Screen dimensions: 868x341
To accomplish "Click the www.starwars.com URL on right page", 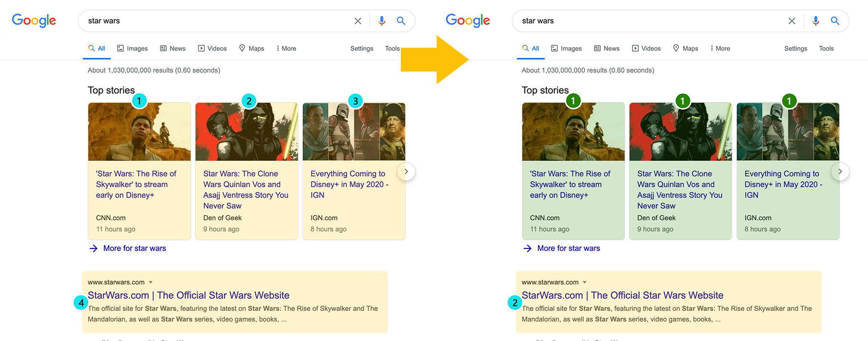I will coord(550,282).
